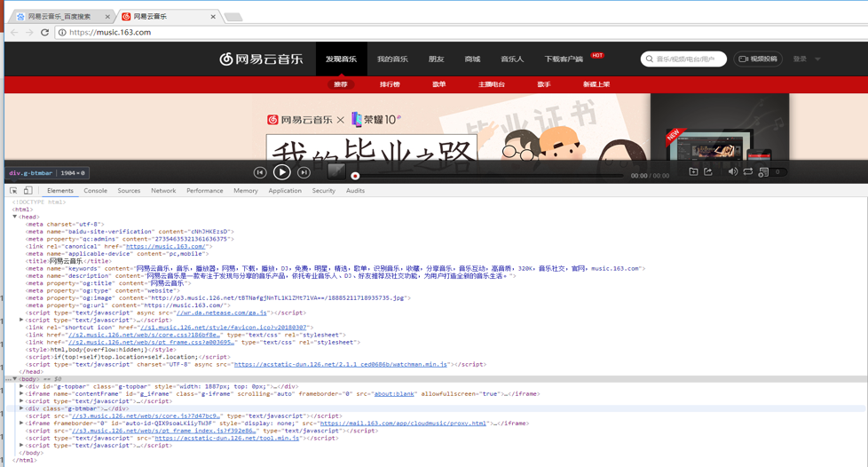Image resolution: width=868 pixels, height=467 pixels.
Task: Open a new browser tab
Action: [x=233, y=17]
